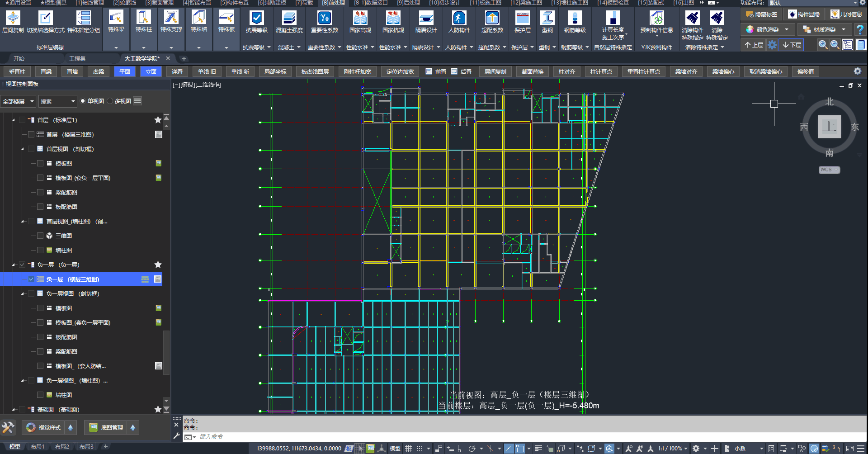Collapse the 首层 (标准层1) tree node

pyautogui.click(x=14, y=120)
